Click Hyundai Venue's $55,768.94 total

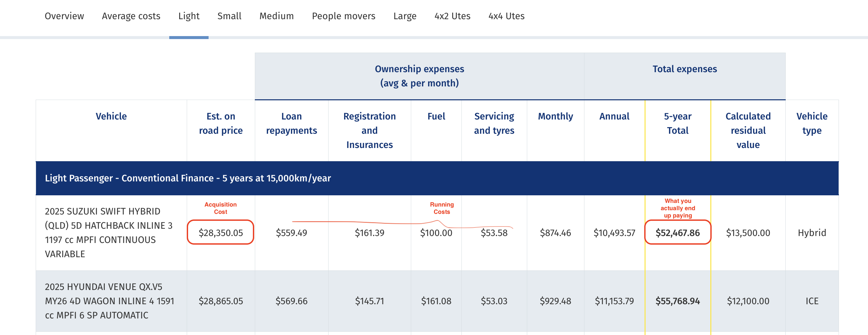pos(678,301)
